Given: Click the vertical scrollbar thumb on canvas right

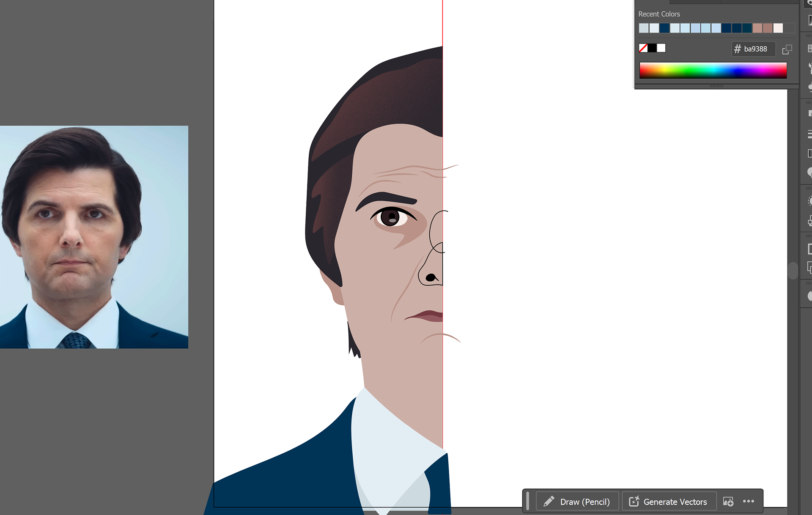Looking at the screenshot, I should click(x=793, y=271).
